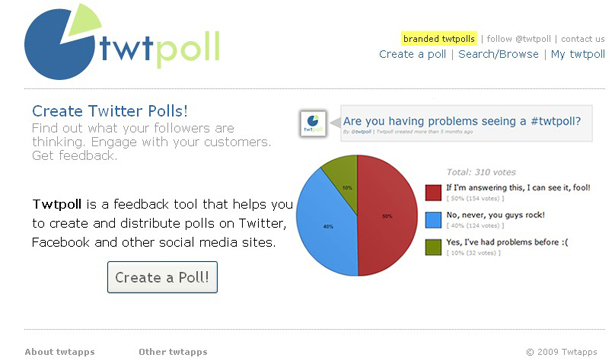Click the @twtpoll author link under question
Image resolution: width=615 pixels, height=361 pixels.
pyautogui.click(x=361, y=132)
